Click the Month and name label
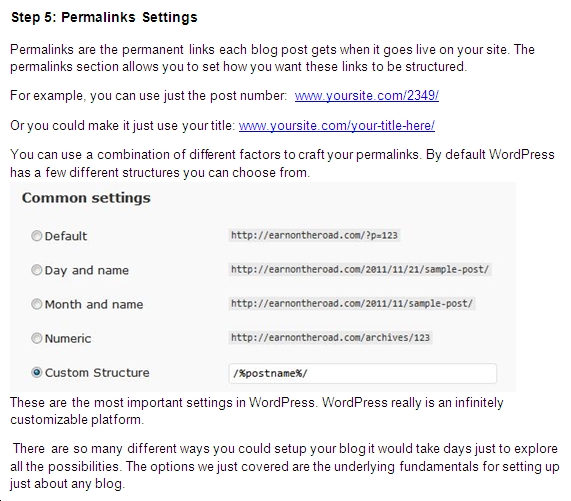This screenshot has width=571, height=501. point(94,304)
